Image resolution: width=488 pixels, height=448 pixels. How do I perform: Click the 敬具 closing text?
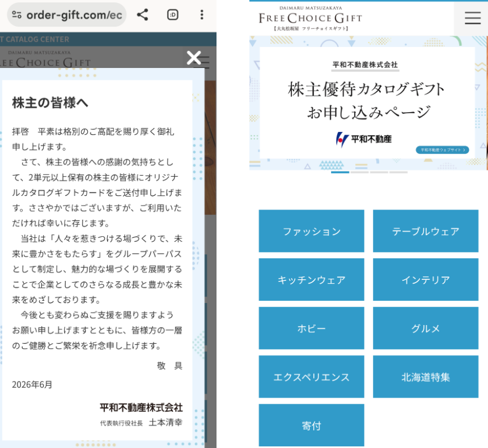(169, 366)
